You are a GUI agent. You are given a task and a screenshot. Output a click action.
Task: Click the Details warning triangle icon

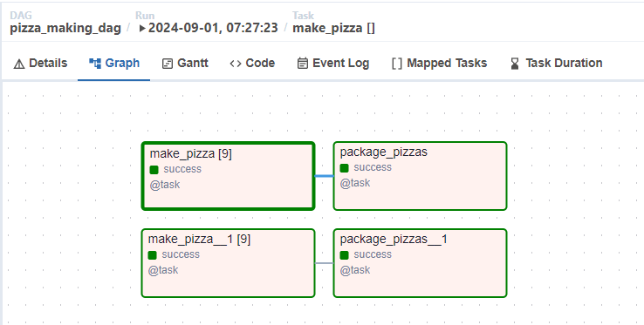19,64
